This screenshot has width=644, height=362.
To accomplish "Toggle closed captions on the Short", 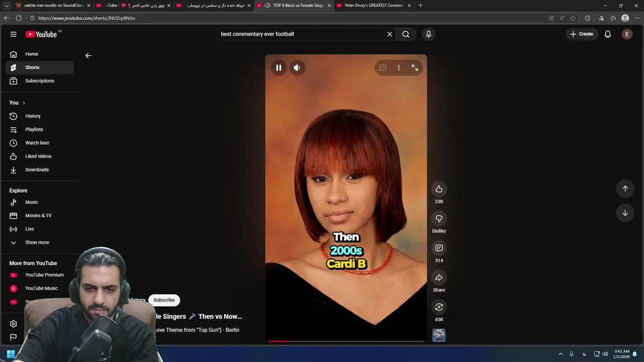I will pos(382,68).
